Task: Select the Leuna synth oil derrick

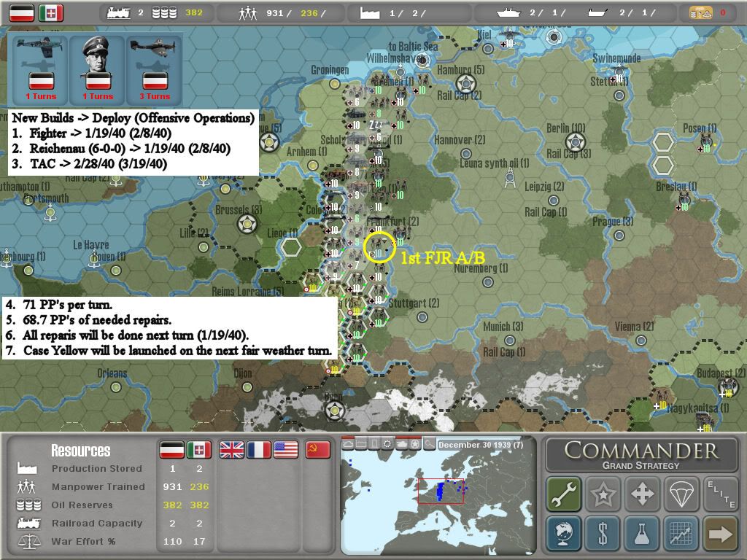Action: [x=510, y=179]
